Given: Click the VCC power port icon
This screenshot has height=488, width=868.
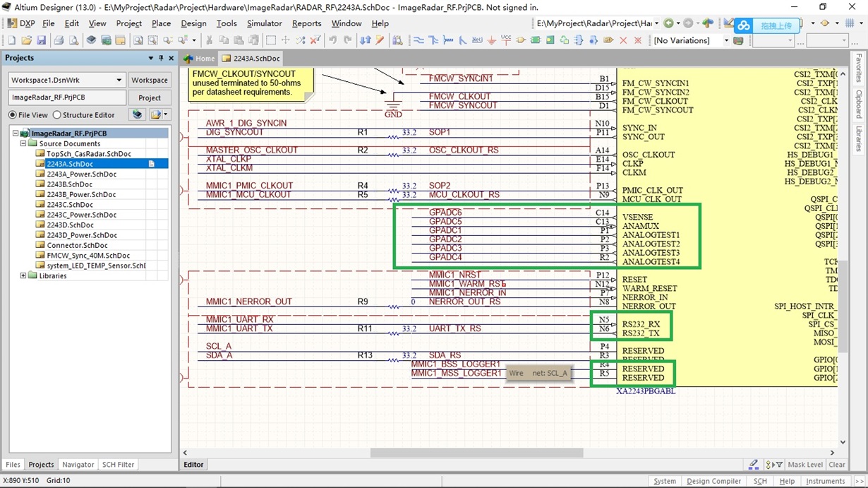Looking at the screenshot, I should coord(506,40).
